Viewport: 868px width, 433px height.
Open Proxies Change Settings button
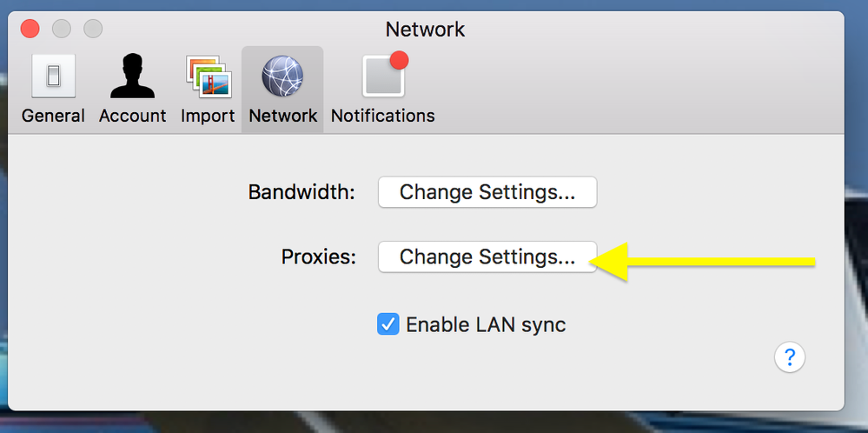[x=487, y=257]
